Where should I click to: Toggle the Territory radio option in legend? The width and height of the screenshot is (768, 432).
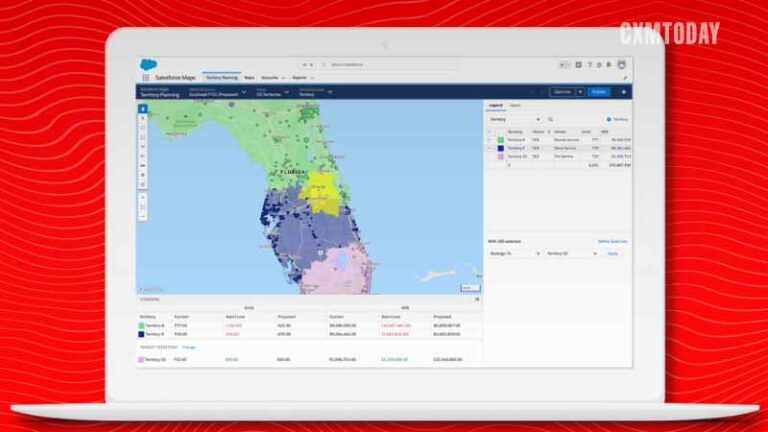[x=609, y=120]
